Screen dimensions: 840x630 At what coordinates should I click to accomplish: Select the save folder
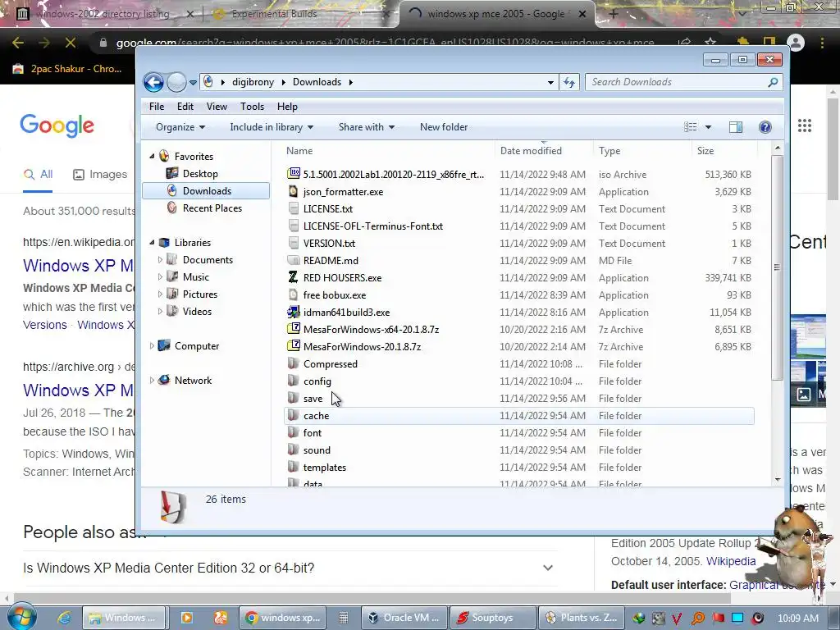tap(313, 399)
